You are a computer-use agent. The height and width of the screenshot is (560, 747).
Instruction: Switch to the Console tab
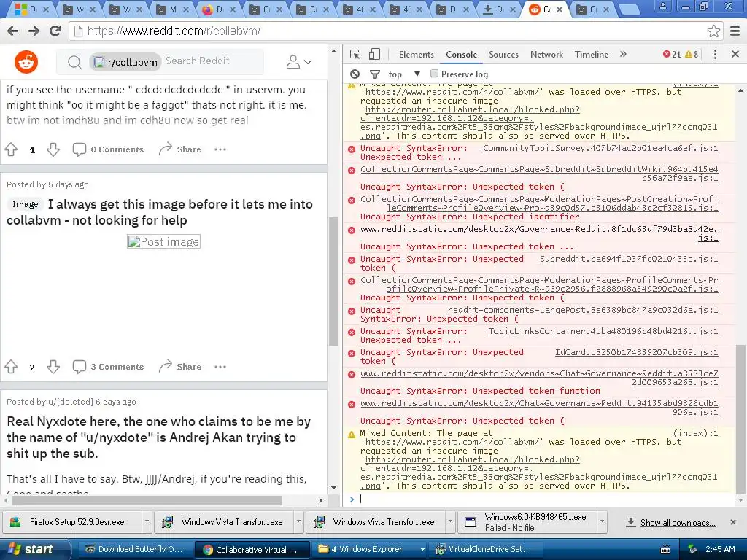pos(461,55)
